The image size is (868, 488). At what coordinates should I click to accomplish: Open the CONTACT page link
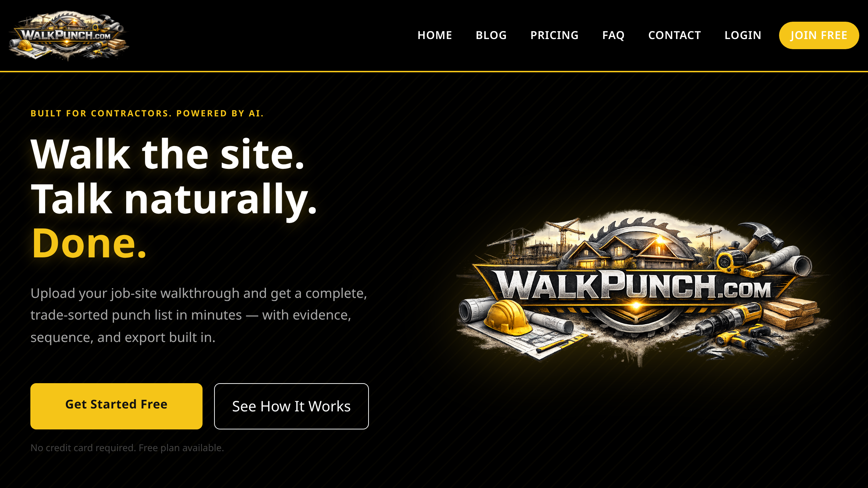coord(675,35)
